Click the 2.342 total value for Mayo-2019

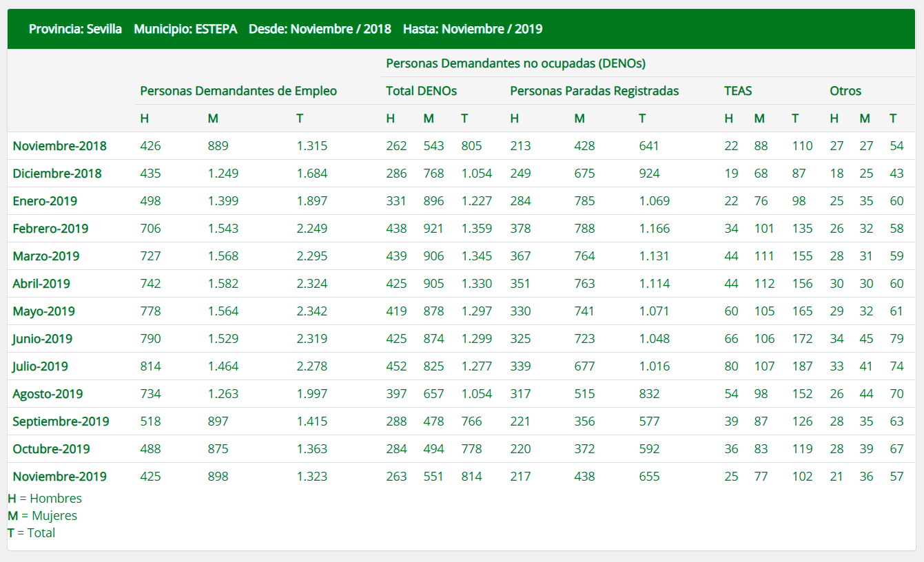click(x=311, y=311)
